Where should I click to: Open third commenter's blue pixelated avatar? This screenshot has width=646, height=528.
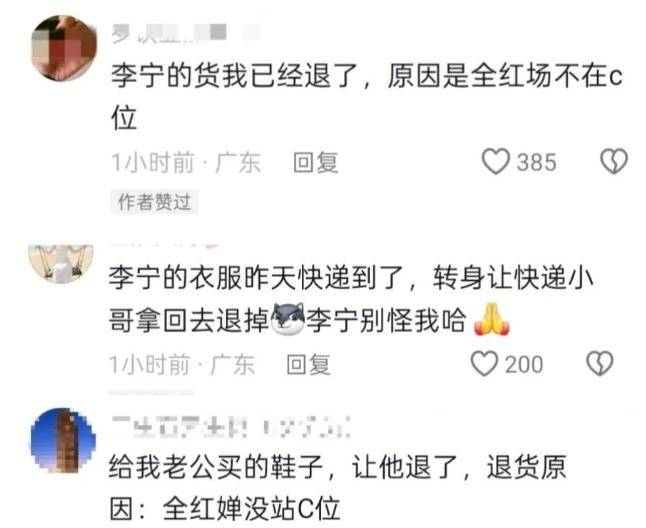63,440
